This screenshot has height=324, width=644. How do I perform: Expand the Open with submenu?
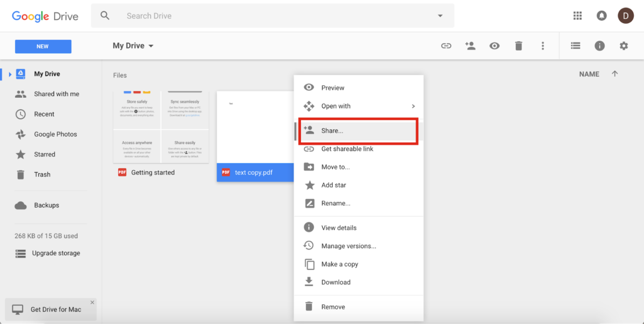point(336,106)
